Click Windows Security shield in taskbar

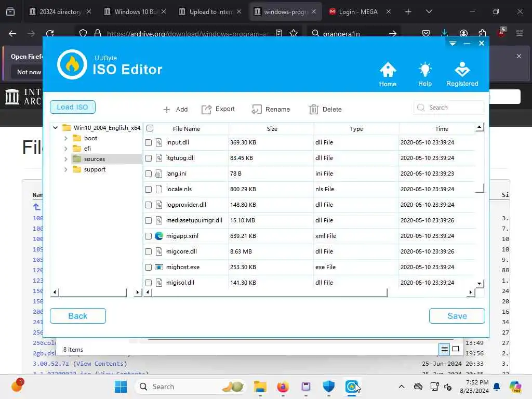click(x=328, y=387)
